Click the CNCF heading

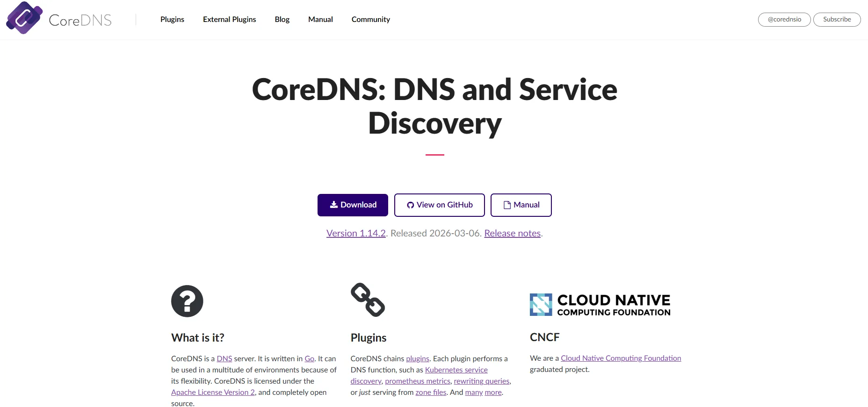coord(544,337)
